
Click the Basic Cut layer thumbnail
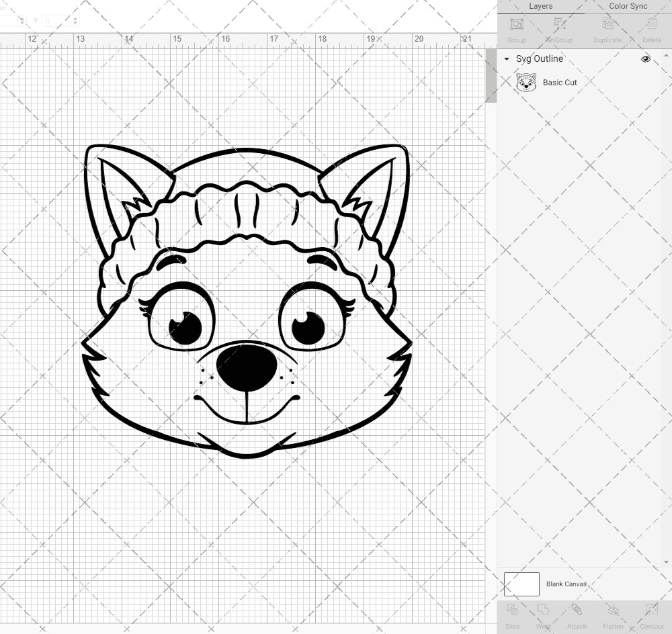526,83
